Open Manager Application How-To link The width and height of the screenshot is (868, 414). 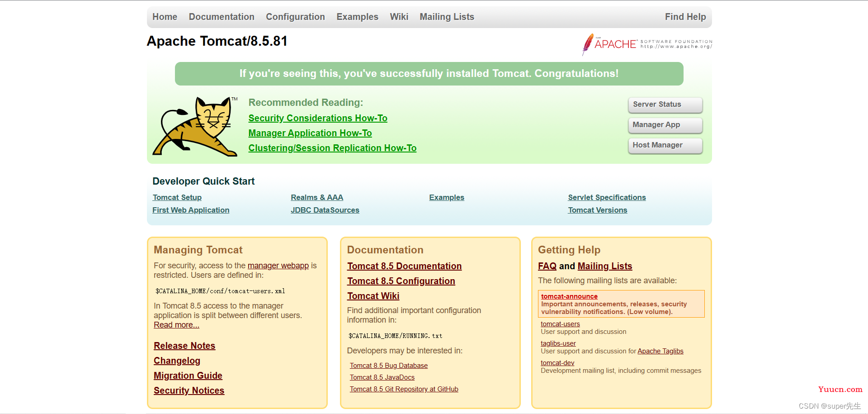pos(310,133)
